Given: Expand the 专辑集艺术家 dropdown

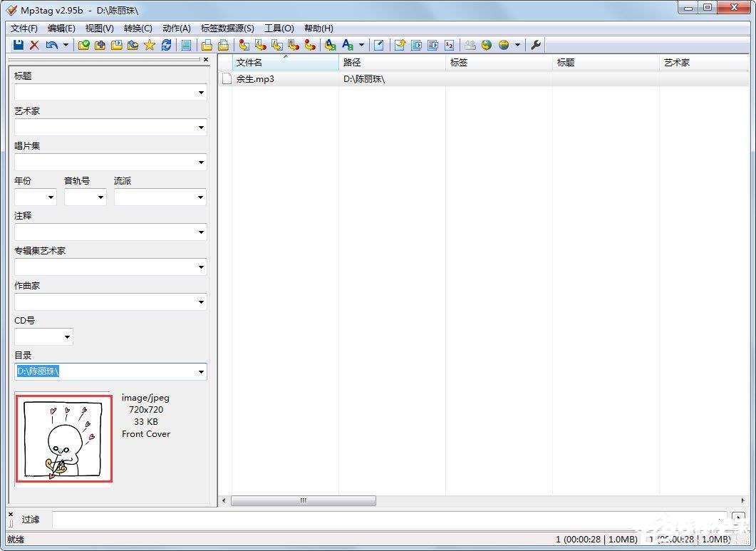Looking at the screenshot, I should click(201, 267).
